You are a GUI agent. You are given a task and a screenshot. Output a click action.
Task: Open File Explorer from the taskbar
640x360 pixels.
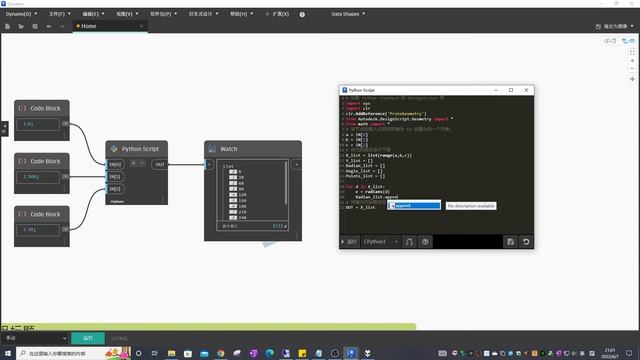pyautogui.click(x=171, y=353)
